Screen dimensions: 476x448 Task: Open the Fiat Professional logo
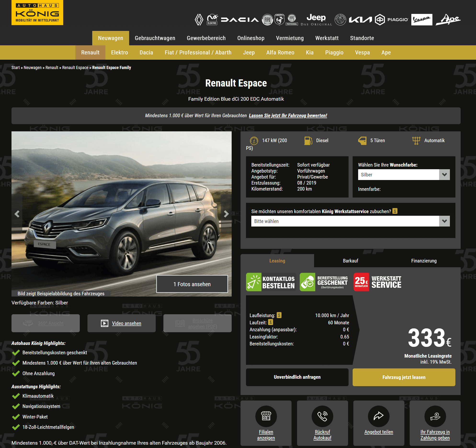(292, 20)
